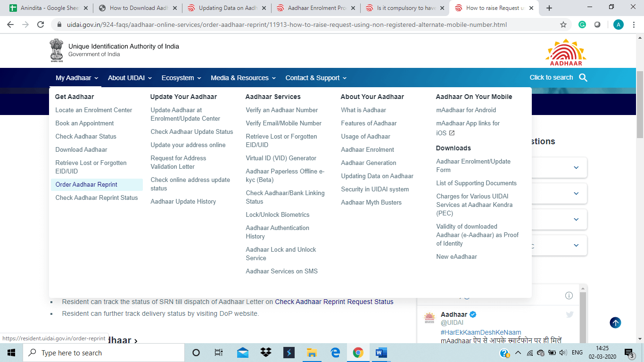This screenshot has height=362, width=644.
Task: Reload the page in Chrome
Action: click(41, 25)
